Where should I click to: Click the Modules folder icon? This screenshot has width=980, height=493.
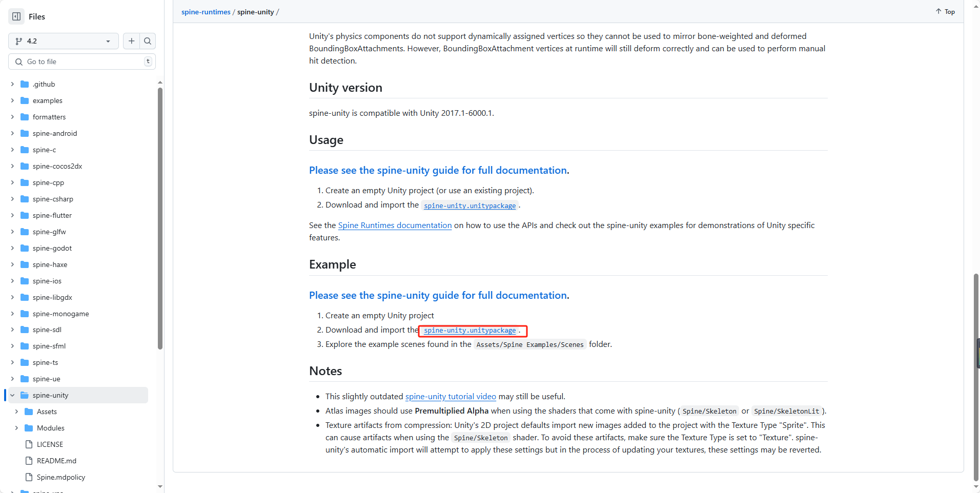pos(29,428)
